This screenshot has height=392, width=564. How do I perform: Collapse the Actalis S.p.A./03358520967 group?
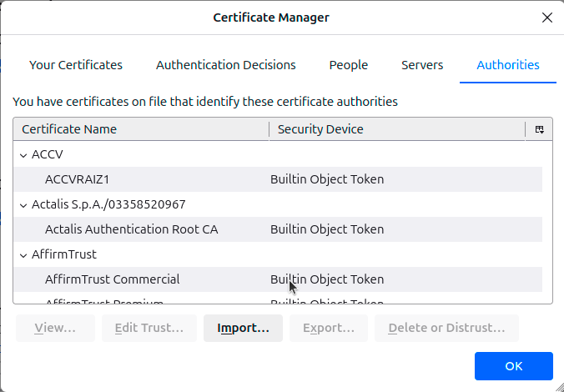pos(23,205)
